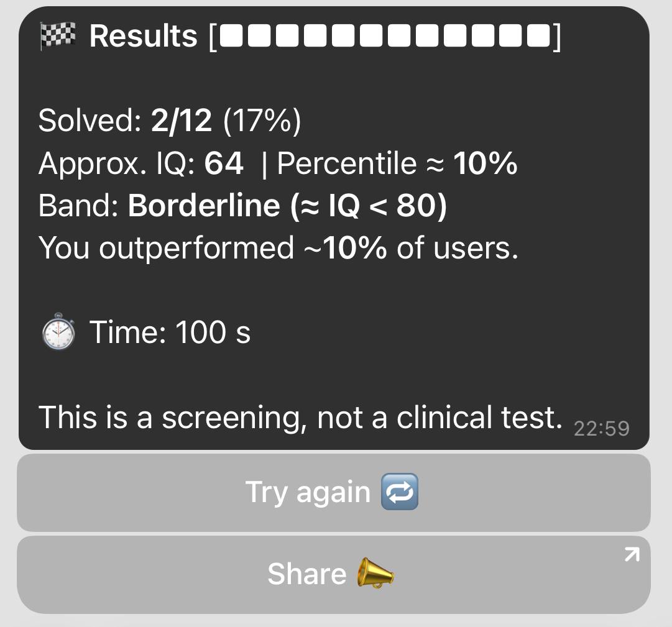Click the megaphone icon on Share

click(x=375, y=573)
